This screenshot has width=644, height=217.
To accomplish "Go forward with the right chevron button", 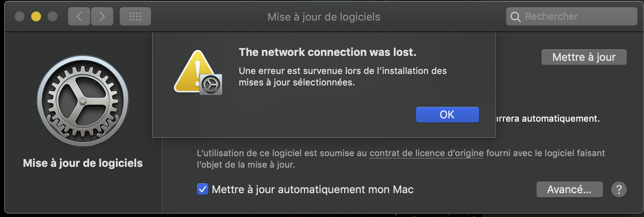I will tap(102, 16).
